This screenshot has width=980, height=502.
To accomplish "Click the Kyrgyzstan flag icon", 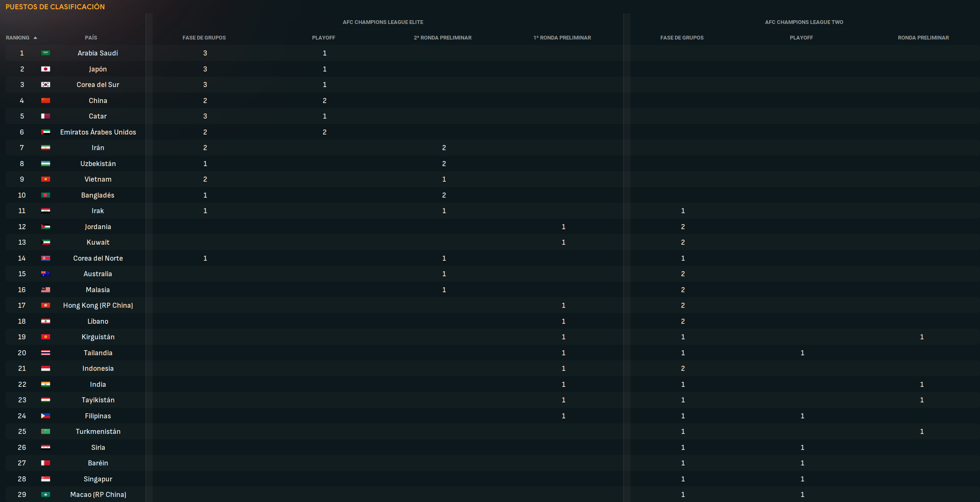I will click(x=45, y=337).
